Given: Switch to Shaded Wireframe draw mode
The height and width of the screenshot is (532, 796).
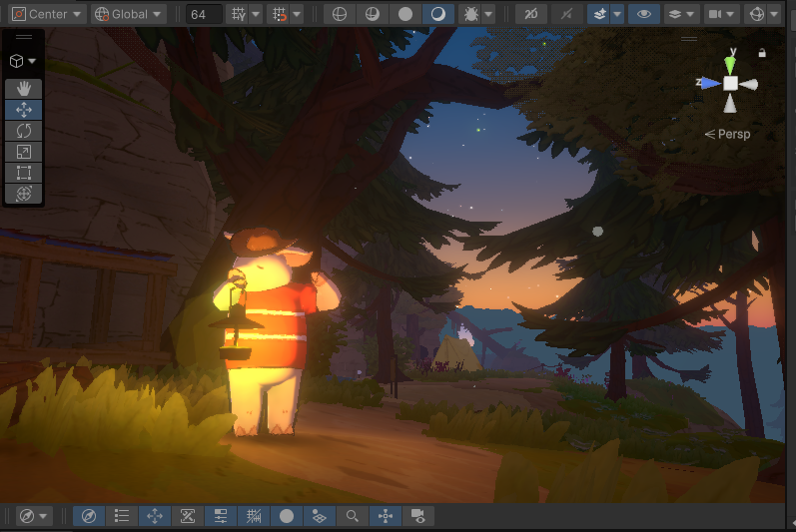Looking at the screenshot, I should (373, 14).
